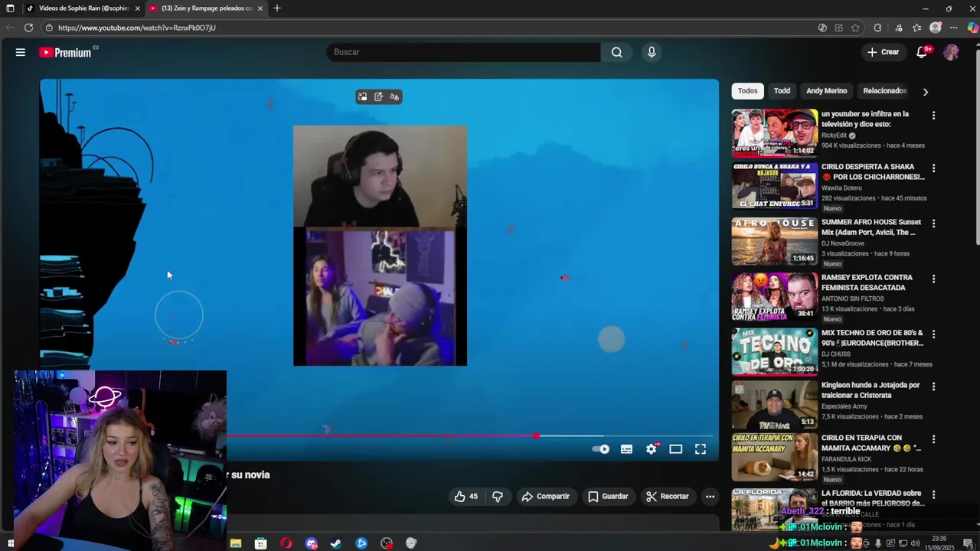
Task: Open 'un youtuber se infiltra' thumbnail
Action: [774, 133]
